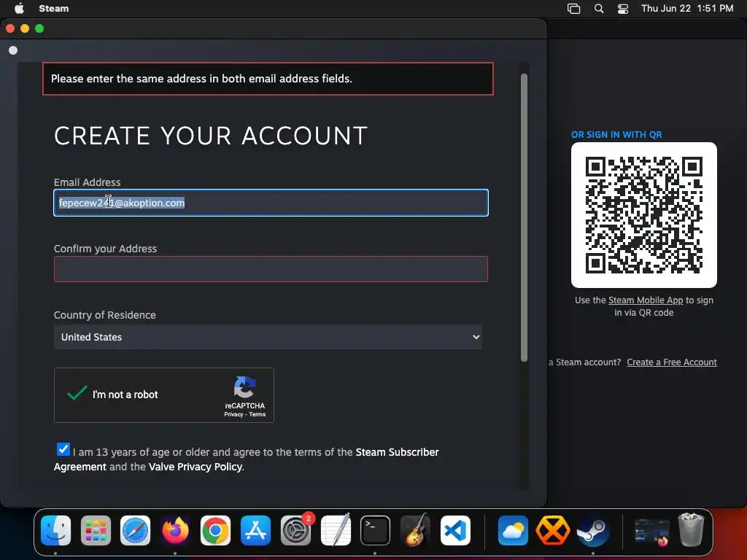Open Visual Studio Code in the dock
The width and height of the screenshot is (747, 560).
click(455, 530)
